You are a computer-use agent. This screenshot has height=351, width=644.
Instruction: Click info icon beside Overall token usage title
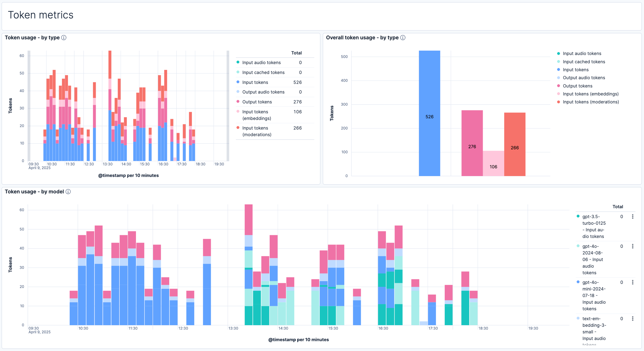(x=403, y=38)
